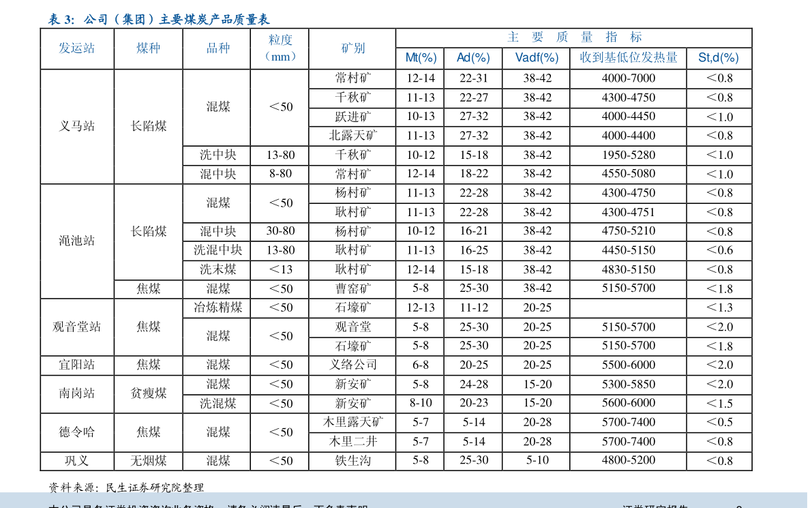
Task: Select the 贫瘦煤 coal type cell
Action: coord(148,393)
